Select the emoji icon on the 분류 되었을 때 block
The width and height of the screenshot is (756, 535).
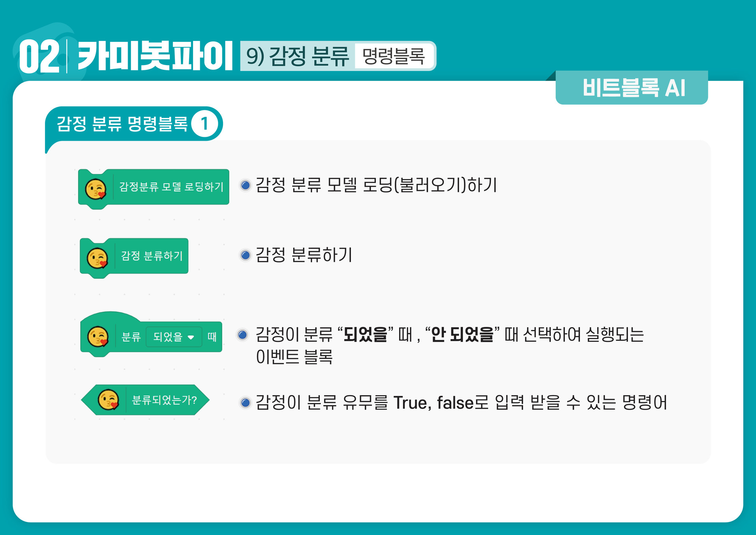(98, 337)
